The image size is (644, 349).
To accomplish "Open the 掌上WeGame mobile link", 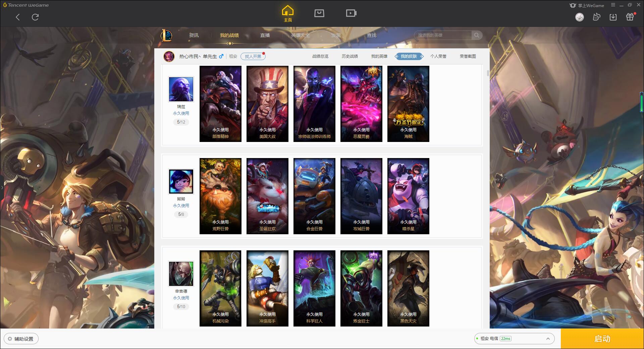I will click(x=587, y=5).
